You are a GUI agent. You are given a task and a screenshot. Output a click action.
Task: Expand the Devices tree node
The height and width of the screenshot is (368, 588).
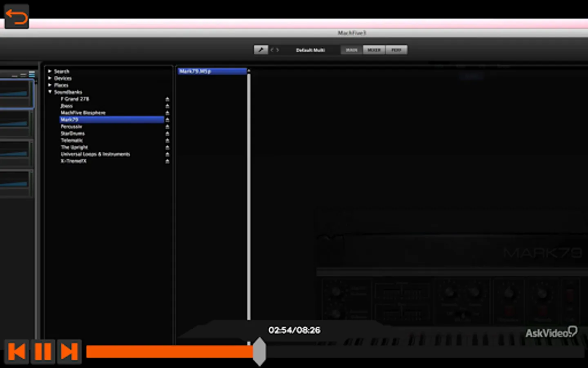[50, 78]
